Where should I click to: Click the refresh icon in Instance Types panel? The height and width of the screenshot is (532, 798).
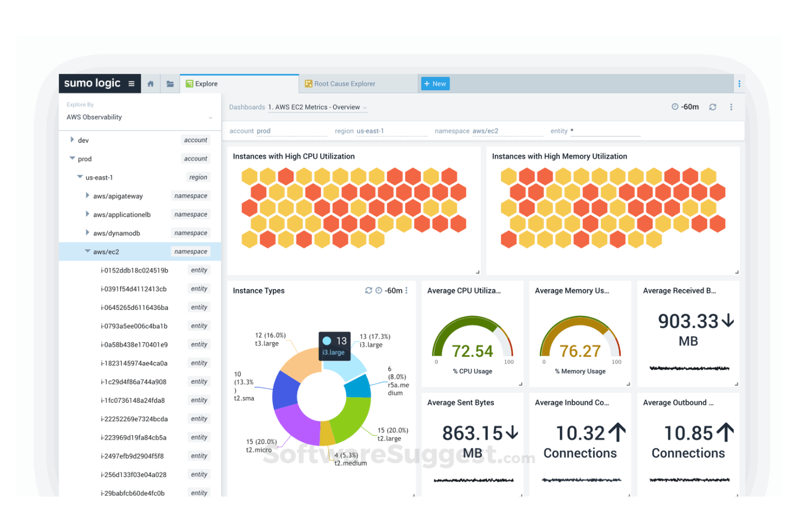(369, 291)
